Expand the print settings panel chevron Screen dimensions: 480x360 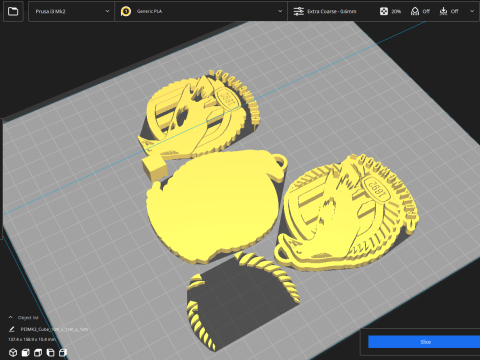pyautogui.click(x=472, y=11)
